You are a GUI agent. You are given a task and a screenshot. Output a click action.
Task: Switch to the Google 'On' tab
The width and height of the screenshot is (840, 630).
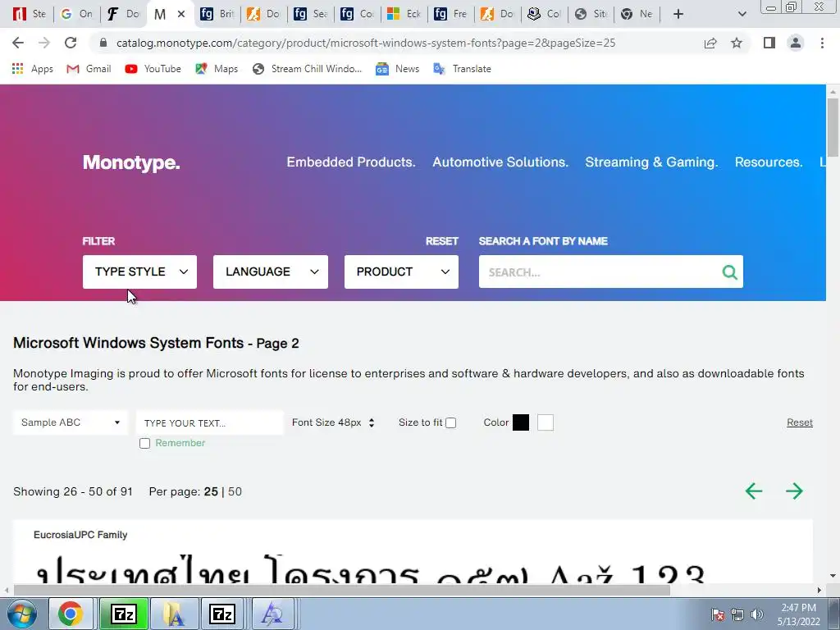76,14
